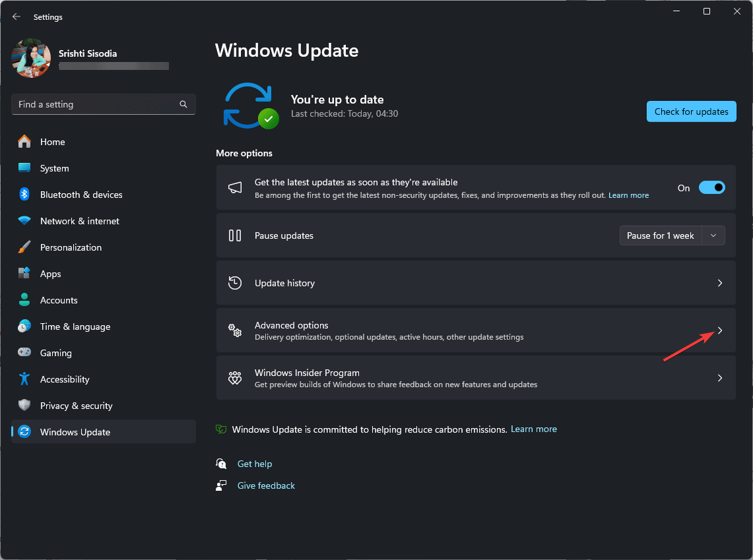Select Windows Update in sidebar
Viewport: 753px width, 560px height.
[x=103, y=432]
